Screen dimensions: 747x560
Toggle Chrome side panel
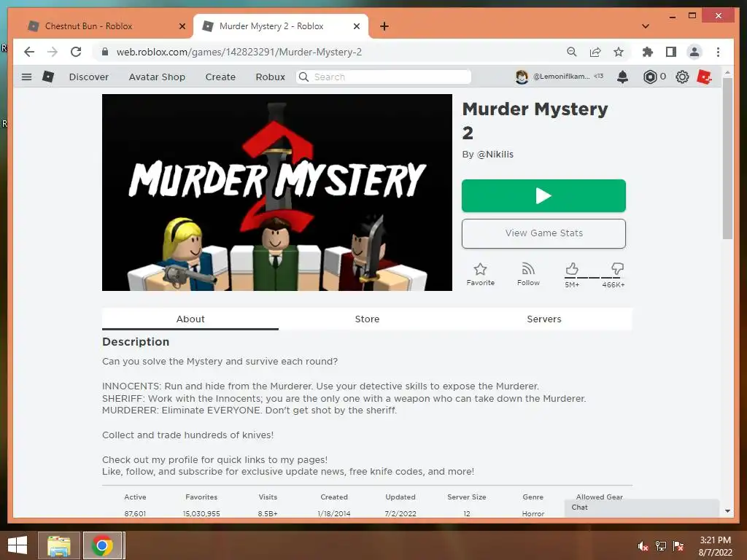671,52
